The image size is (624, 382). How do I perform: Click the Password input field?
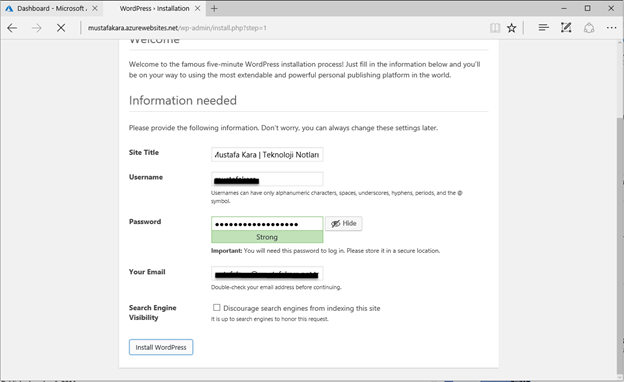click(x=267, y=224)
